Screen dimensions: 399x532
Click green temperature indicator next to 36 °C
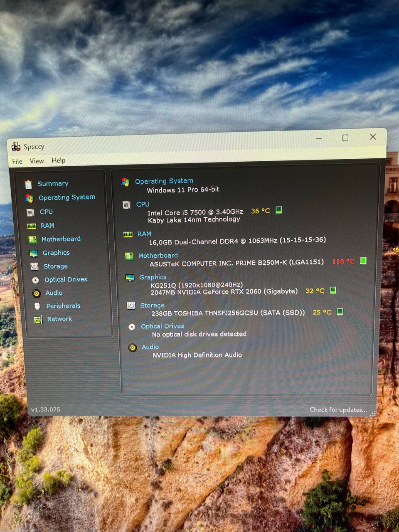[x=279, y=210]
